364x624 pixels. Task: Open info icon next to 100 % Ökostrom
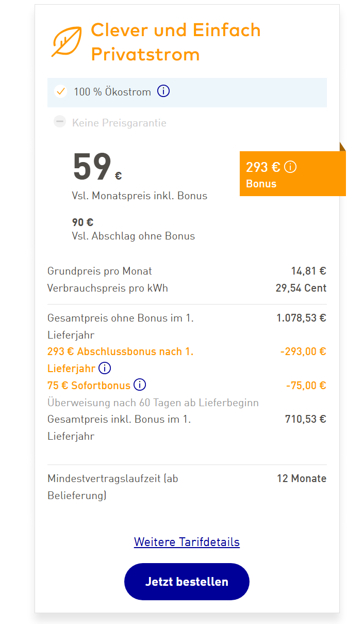(163, 91)
